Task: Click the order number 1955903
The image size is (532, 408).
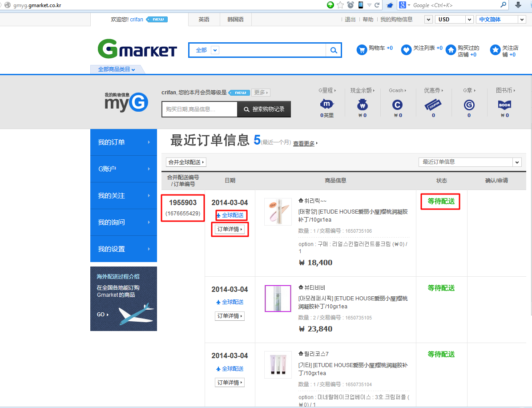Action: coord(183,202)
